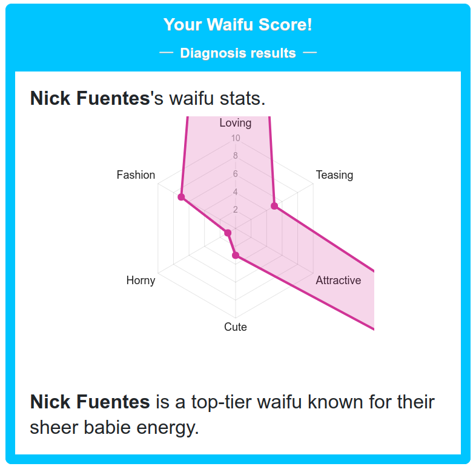Image resolution: width=476 pixels, height=472 pixels.
Task: Click the Teasing axis label
Action: tap(334, 175)
